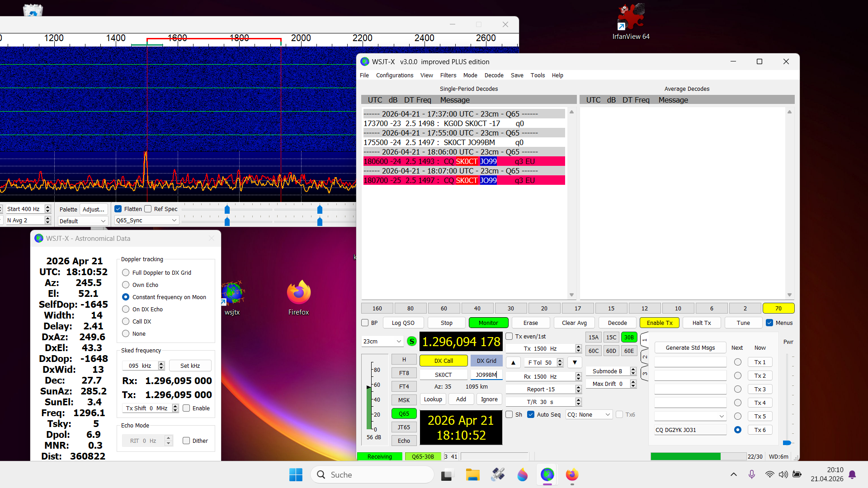Adjust the Max Drift stepper
The image size is (868, 488).
pyautogui.click(x=633, y=384)
